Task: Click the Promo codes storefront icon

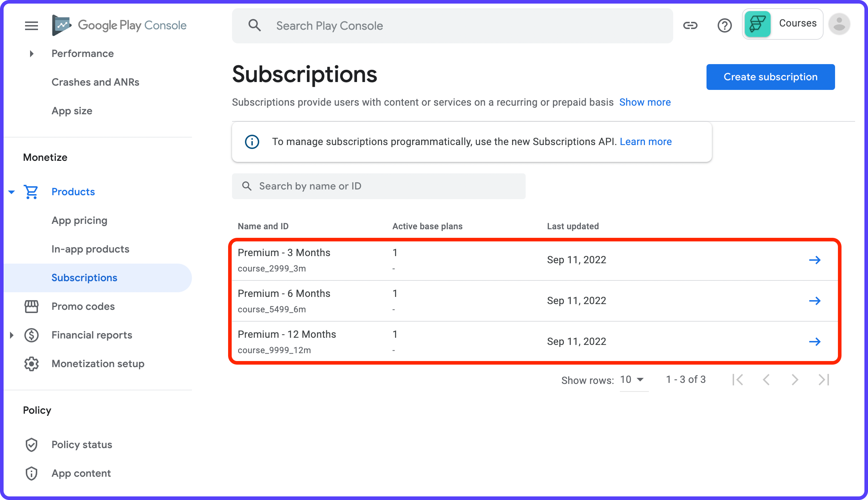Action: [x=32, y=307]
